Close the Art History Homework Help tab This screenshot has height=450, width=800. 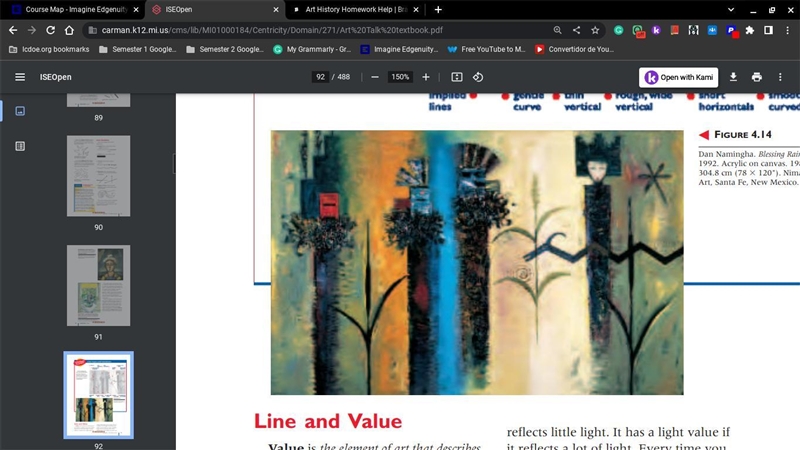pos(416,9)
